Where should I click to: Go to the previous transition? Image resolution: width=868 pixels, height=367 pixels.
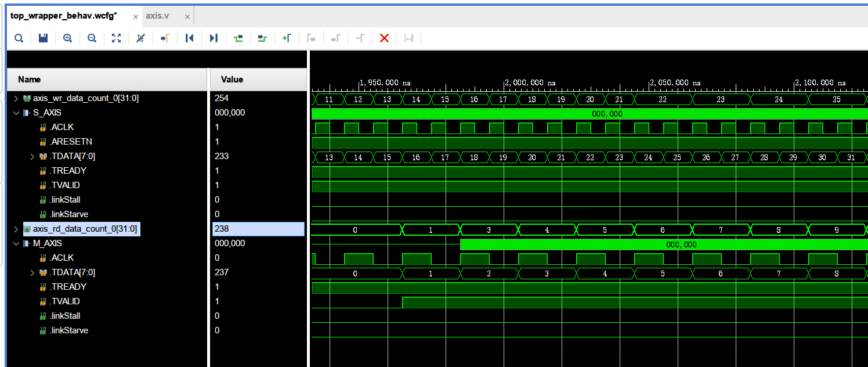pos(238,38)
